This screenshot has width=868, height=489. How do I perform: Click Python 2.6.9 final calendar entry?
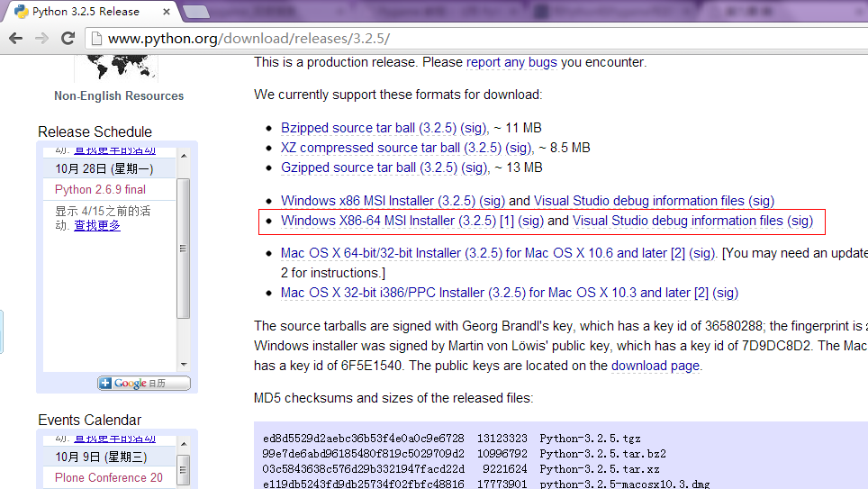click(100, 189)
